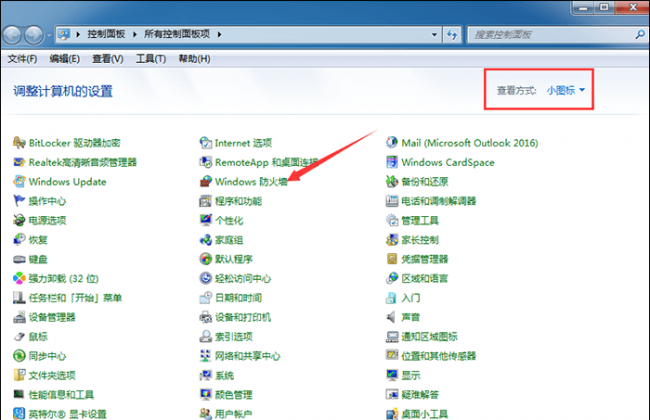Click the Default Programs (默认程序) icon
This screenshot has width=650, height=420.
point(206,259)
